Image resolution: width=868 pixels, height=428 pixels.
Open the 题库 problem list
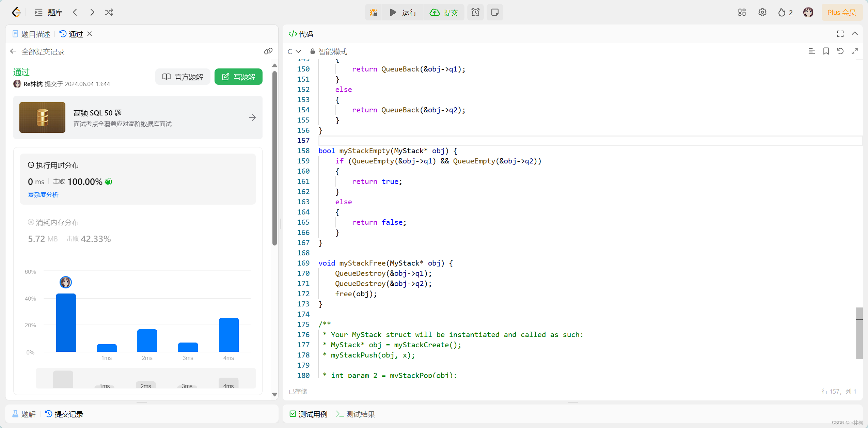pyautogui.click(x=49, y=13)
